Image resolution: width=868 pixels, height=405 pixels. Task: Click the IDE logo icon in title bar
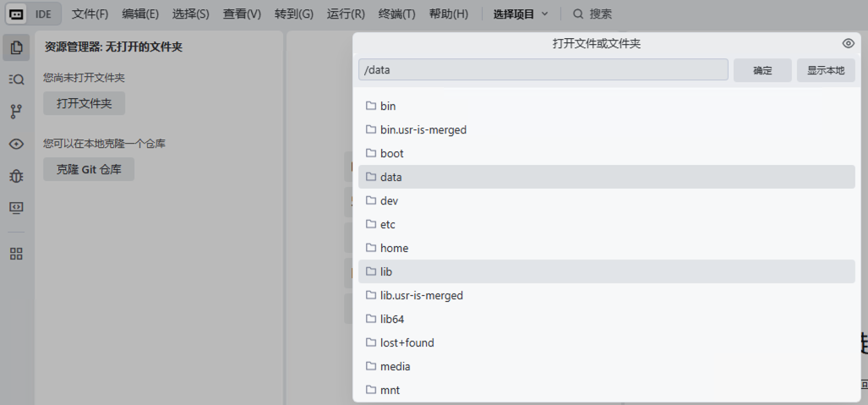[16, 14]
